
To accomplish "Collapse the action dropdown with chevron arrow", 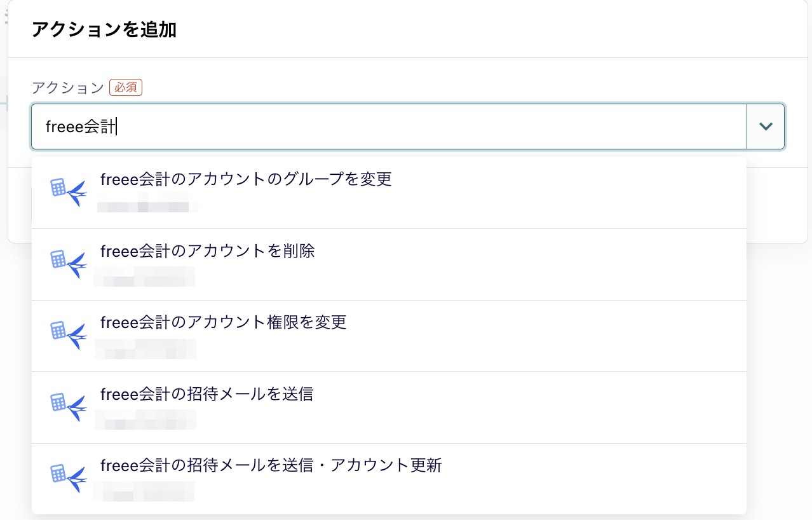I will tap(766, 127).
